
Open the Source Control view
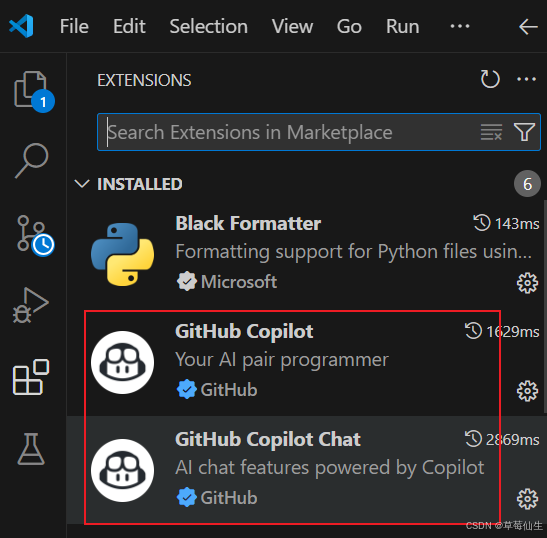(34, 236)
